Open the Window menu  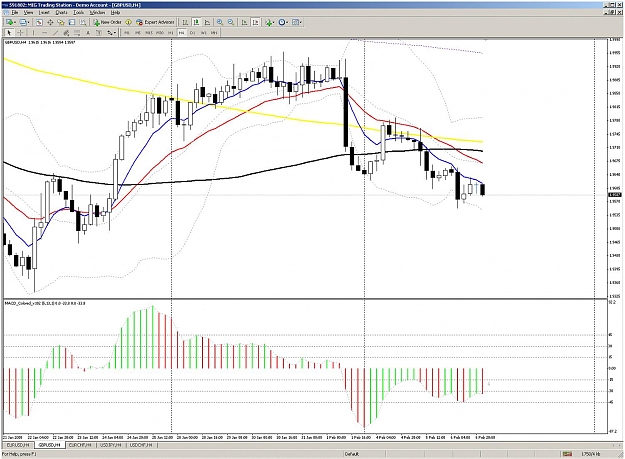(x=97, y=12)
